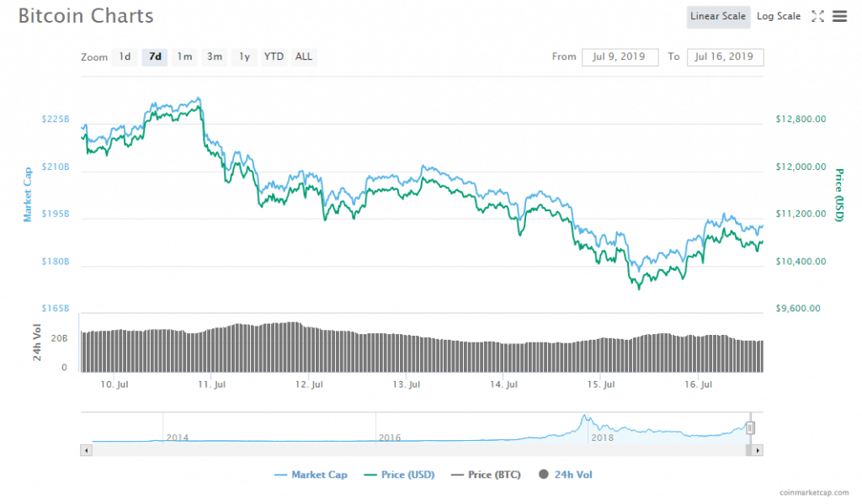This screenshot has width=862, height=504.
Task: Open the To date picker
Action: tap(725, 56)
